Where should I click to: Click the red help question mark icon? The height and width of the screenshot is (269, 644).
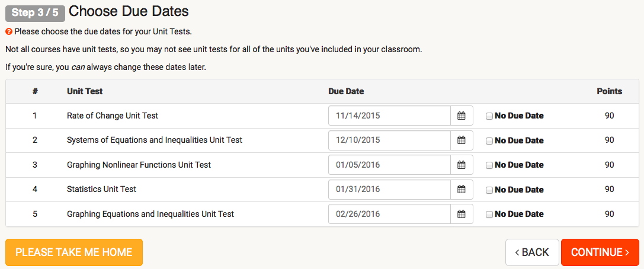(x=9, y=31)
